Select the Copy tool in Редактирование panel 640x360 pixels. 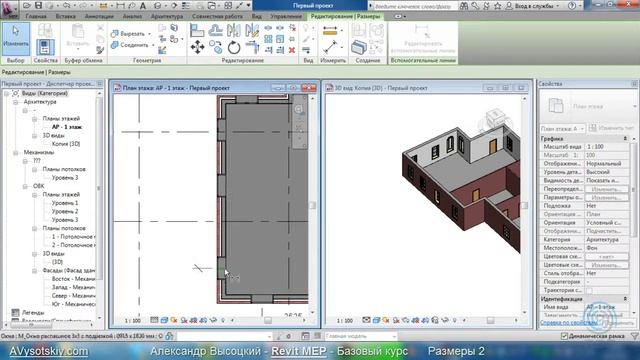tap(216, 47)
